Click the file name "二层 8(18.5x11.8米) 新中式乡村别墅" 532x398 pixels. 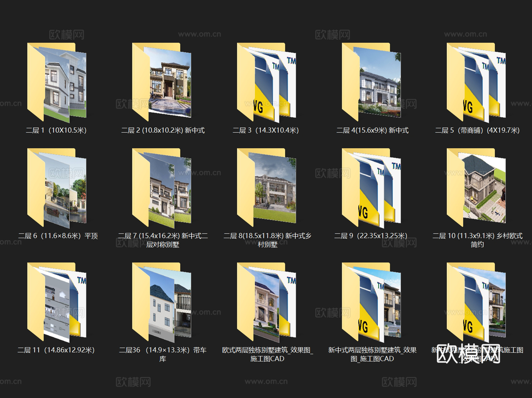point(267,240)
